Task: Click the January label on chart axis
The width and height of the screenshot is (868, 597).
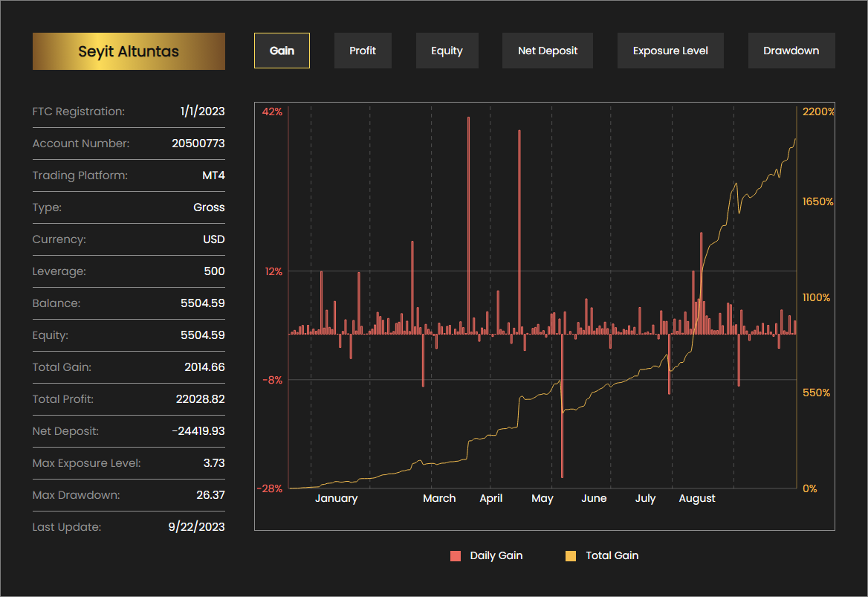Action: (x=337, y=498)
